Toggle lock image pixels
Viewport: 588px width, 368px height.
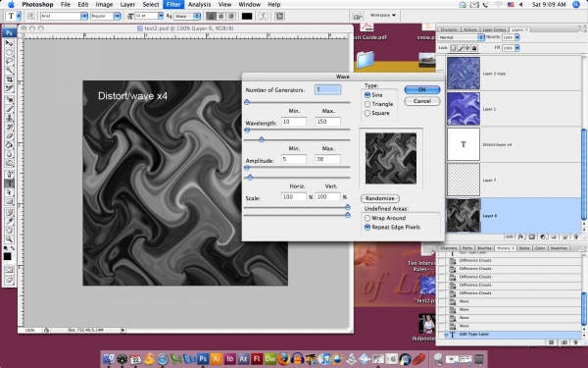(461, 48)
